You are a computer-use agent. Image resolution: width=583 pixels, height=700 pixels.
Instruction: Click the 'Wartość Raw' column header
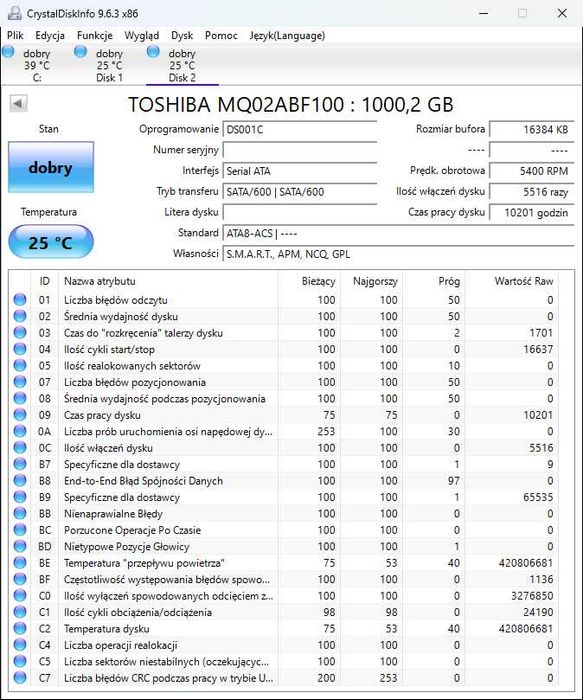click(x=512, y=281)
